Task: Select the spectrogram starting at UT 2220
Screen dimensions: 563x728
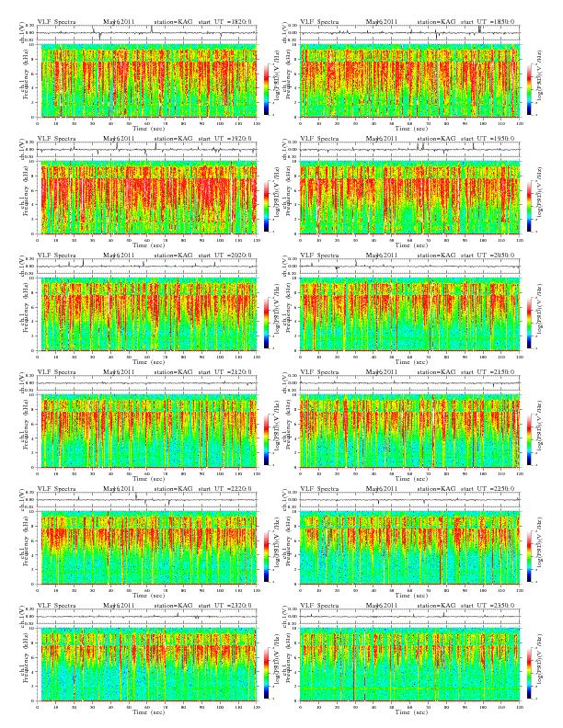Action: 147,548
